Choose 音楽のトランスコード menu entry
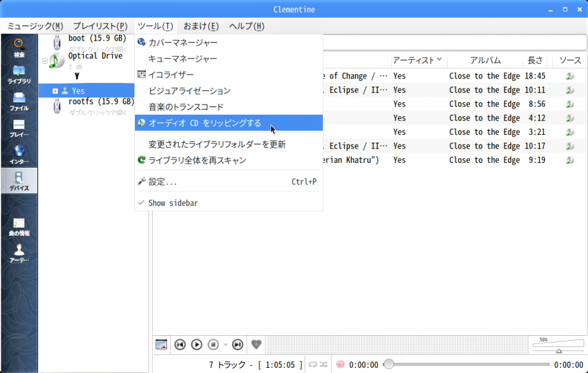The image size is (588, 373). point(229,107)
